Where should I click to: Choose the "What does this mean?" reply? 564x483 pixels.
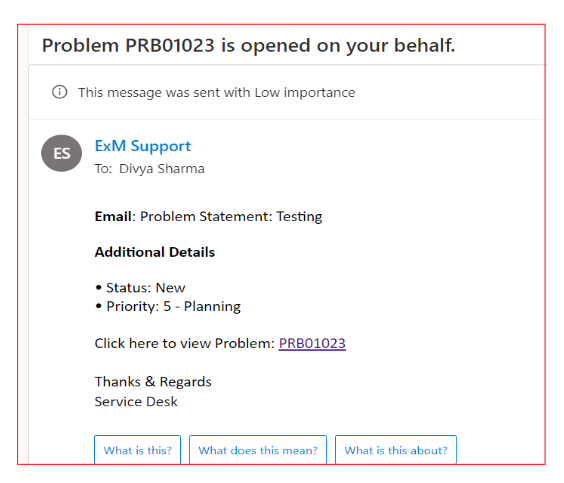258,450
